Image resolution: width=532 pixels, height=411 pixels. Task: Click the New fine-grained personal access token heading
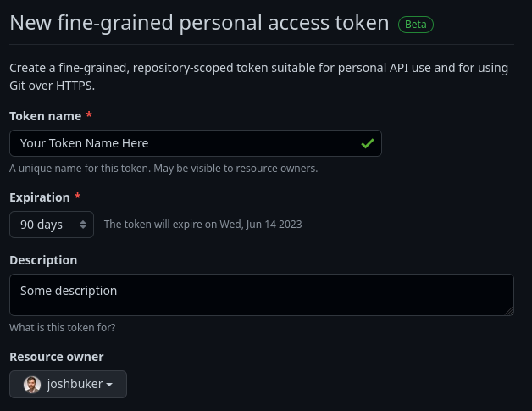pyautogui.click(x=200, y=23)
